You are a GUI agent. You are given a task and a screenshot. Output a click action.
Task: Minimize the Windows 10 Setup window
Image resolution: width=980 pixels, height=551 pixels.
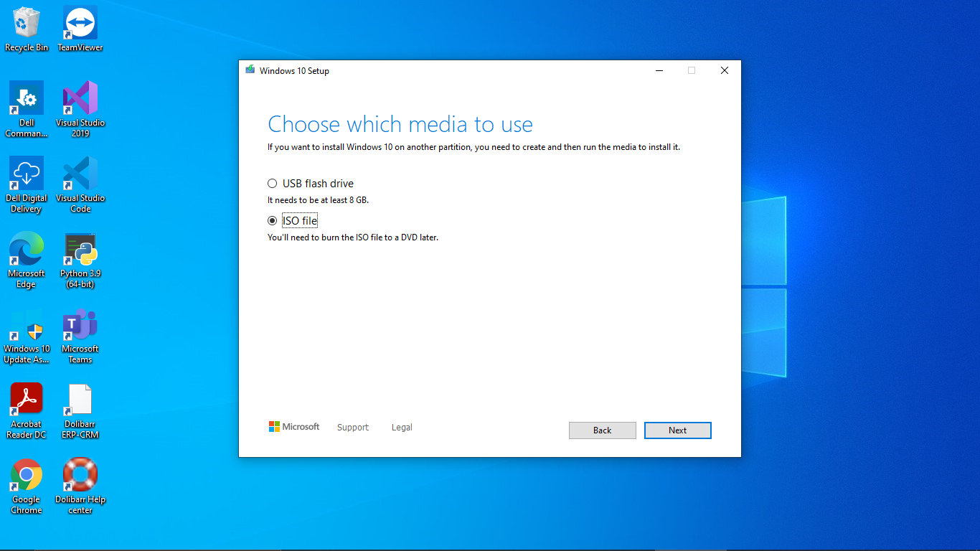pyautogui.click(x=659, y=70)
